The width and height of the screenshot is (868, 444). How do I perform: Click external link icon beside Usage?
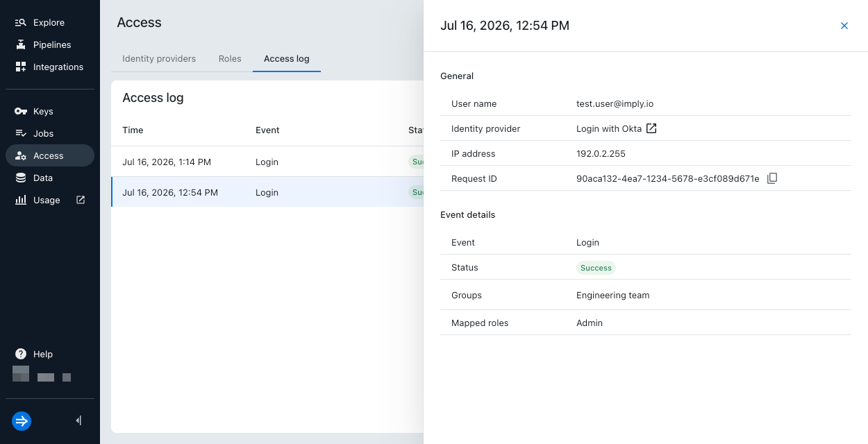(81, 200)
